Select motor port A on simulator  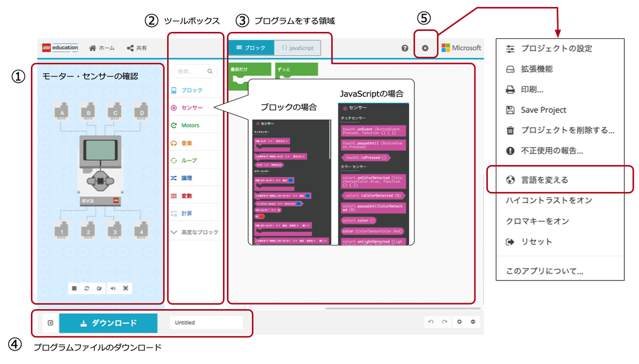[63, 111]
